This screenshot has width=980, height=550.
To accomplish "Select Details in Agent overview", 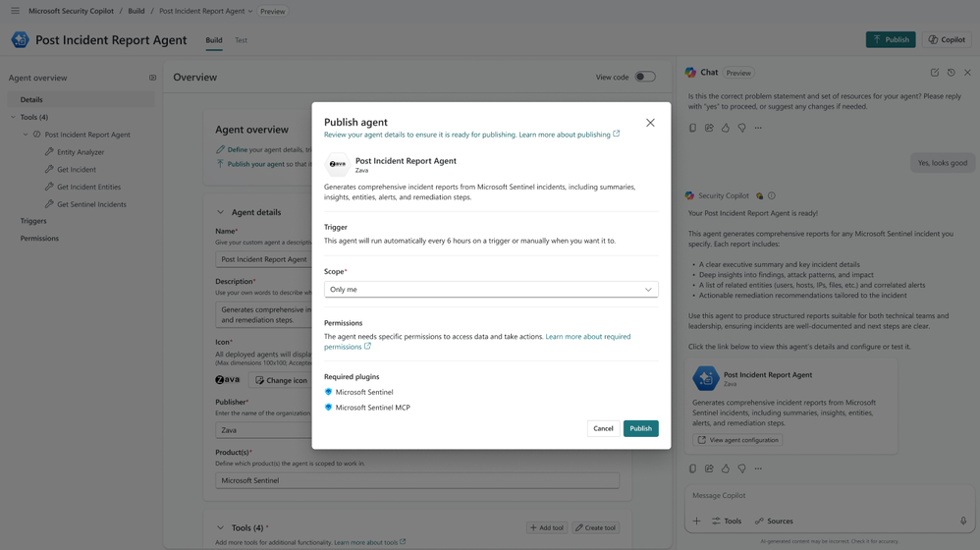I will [x=81, y=99].
